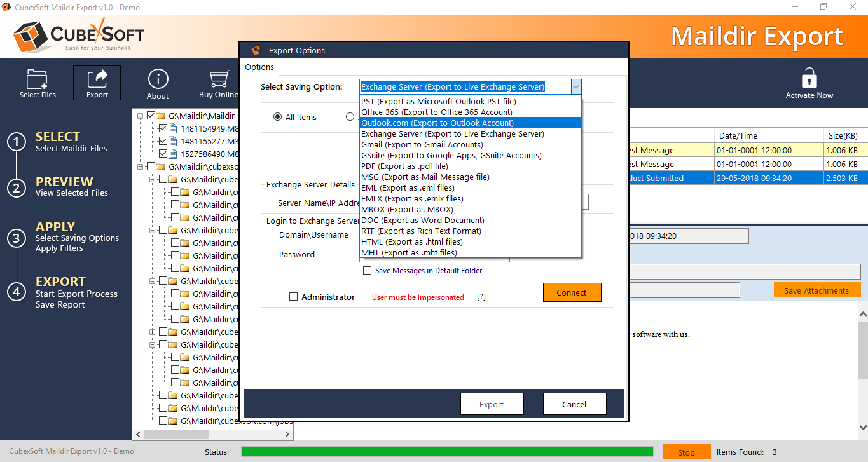The height and width of the screenshot is (462, 868).
Task: Enable the Administrator checkbox
Action: [293, 297]
